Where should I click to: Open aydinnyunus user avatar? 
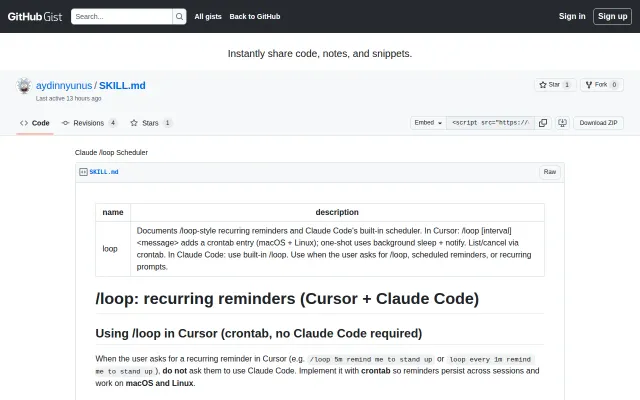click(x=24, y=86)
